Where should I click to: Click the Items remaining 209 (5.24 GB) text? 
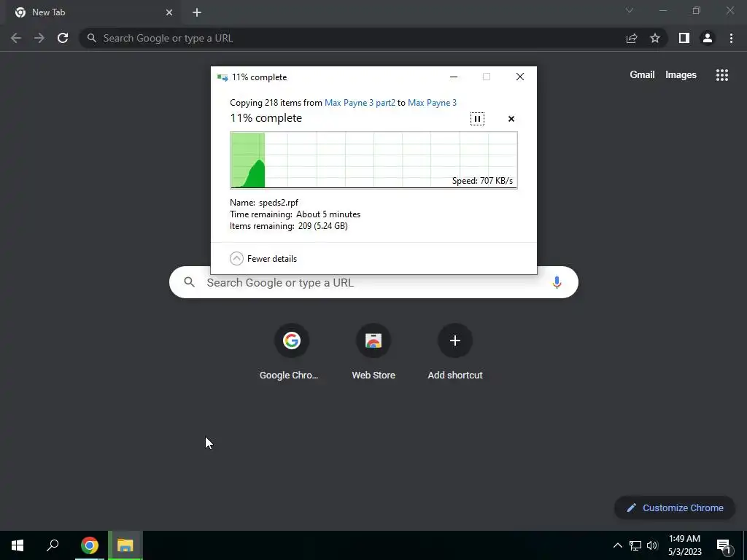pos(289,226)
